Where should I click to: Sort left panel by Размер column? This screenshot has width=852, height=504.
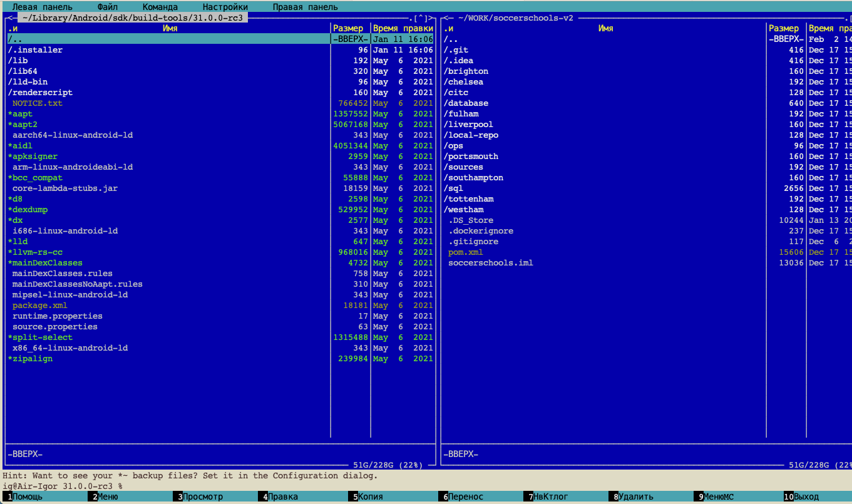[348, 29]
